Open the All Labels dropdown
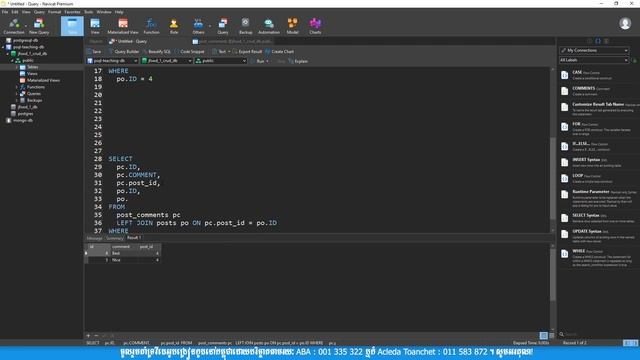This screenshot has width=640, height=360. tap(594, 60)
